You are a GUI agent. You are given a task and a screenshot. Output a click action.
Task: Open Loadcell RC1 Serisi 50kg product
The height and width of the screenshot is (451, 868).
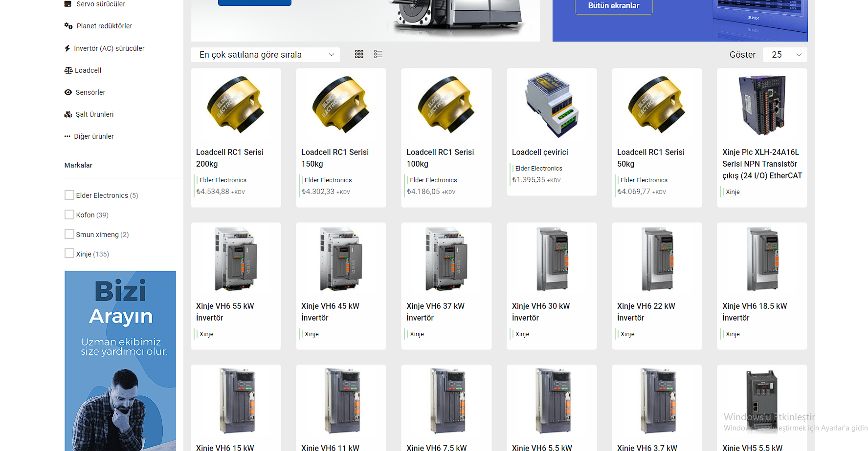[x=651, y=158]
